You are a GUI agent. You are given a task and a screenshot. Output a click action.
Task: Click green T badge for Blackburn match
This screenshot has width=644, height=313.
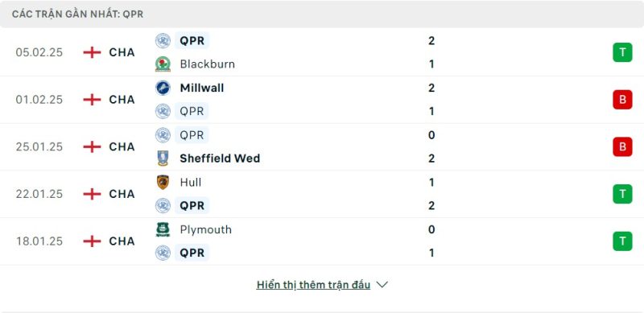[x=622, y=52]
